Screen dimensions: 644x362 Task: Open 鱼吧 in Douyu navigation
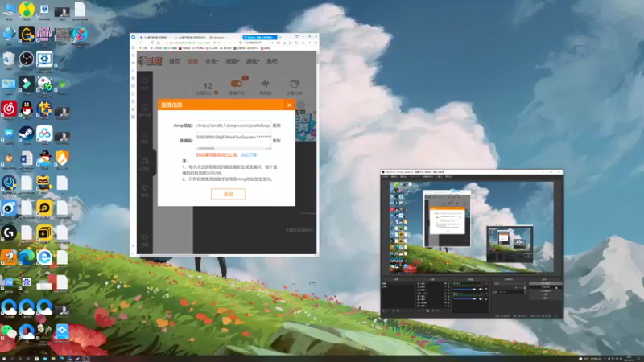(272, 61)
